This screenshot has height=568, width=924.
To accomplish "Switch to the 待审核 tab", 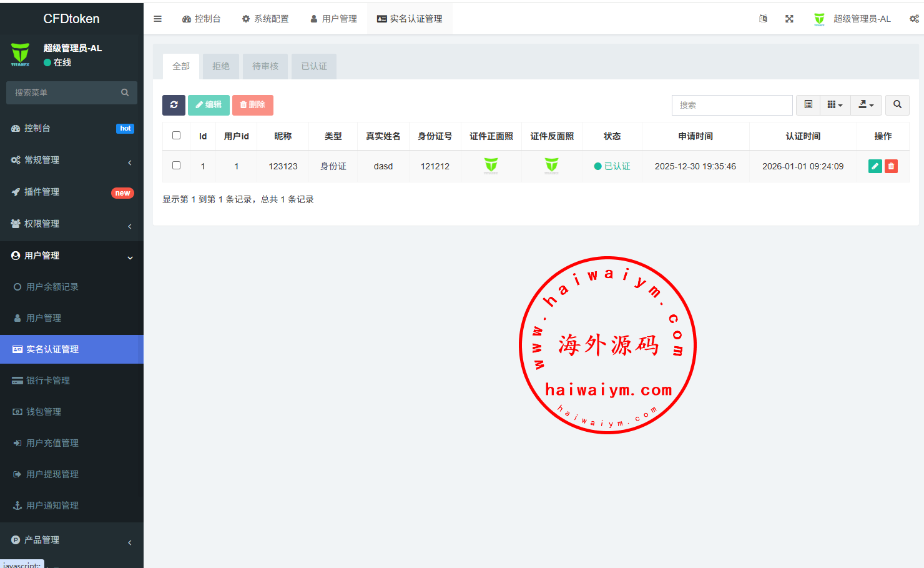I will 265,66.
